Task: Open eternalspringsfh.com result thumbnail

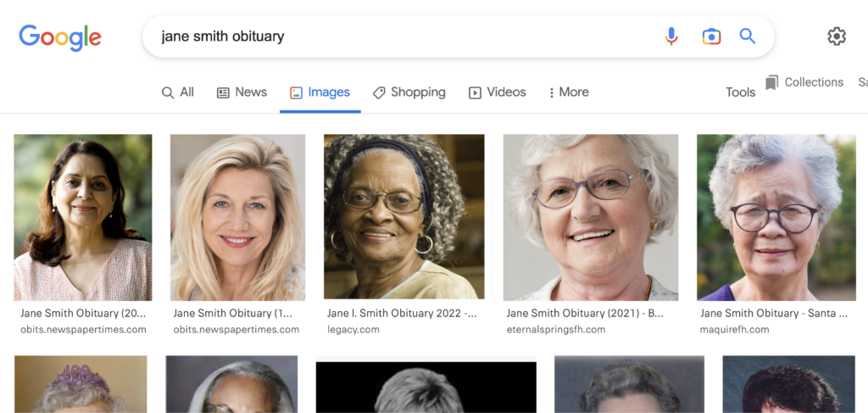Action: tap(591, 218)
